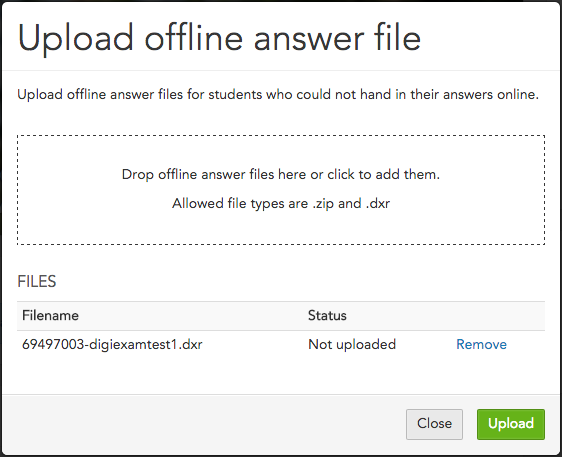Click the '.zip' text in drop zone
The width and height of the screenshot is (562, 457).
(323, 204)
